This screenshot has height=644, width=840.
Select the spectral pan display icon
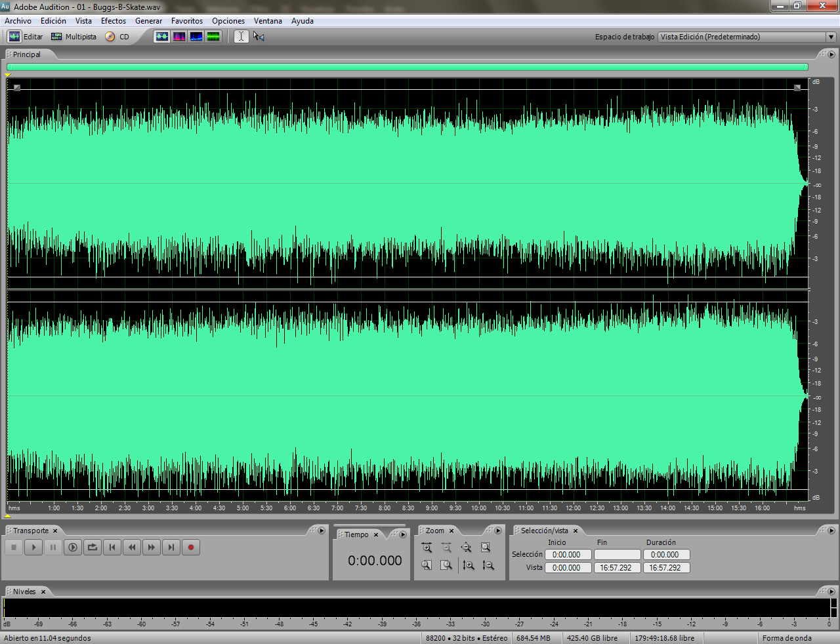196,37
